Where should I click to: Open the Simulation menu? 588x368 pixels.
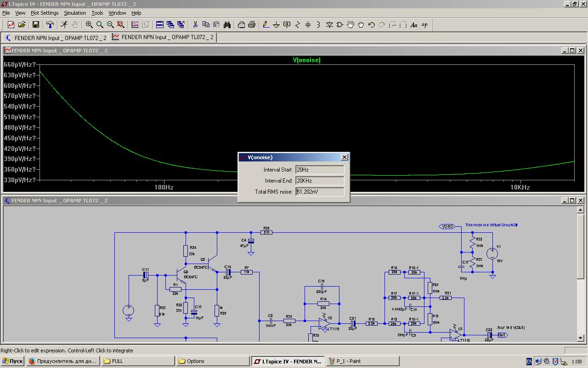(75, 13)
